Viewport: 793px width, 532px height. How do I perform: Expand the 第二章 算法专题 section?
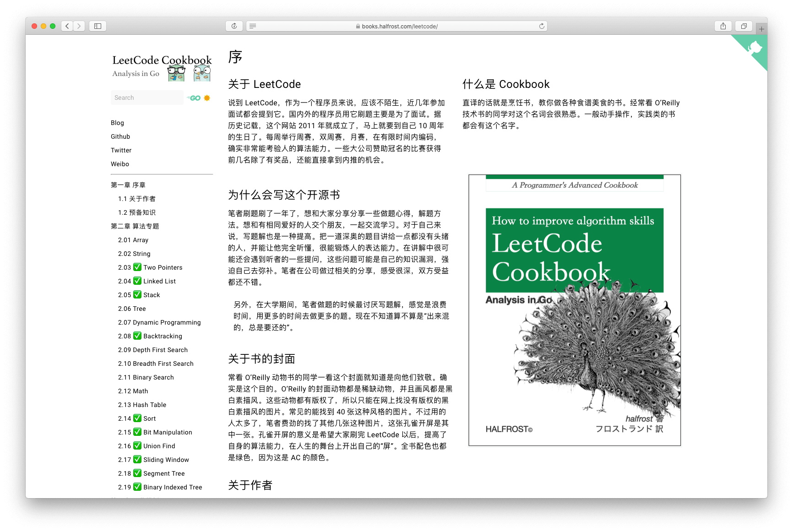(135, 226)
